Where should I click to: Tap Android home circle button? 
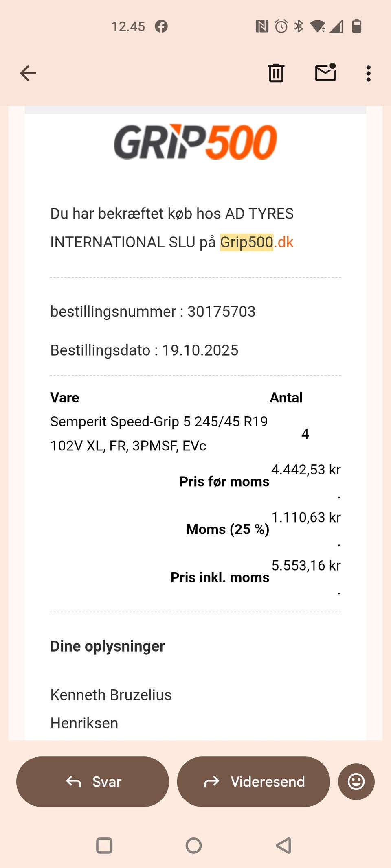click(x=193, y=845)
